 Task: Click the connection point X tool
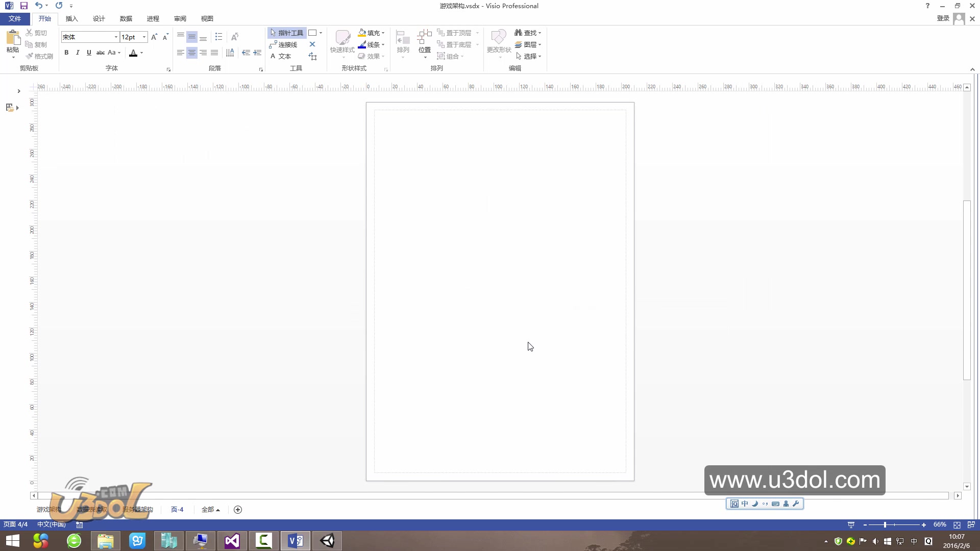pyautogui.click(x=312, y=44)
